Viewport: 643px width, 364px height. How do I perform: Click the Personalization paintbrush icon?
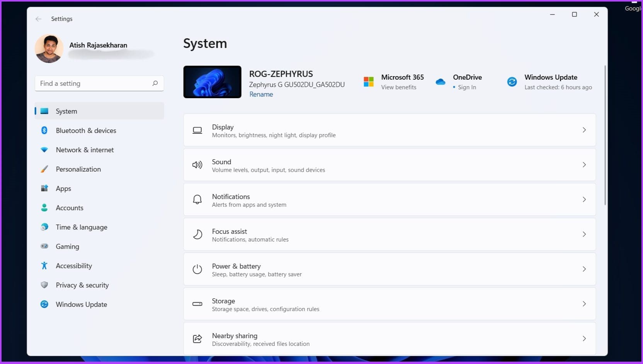coord(44,169)
